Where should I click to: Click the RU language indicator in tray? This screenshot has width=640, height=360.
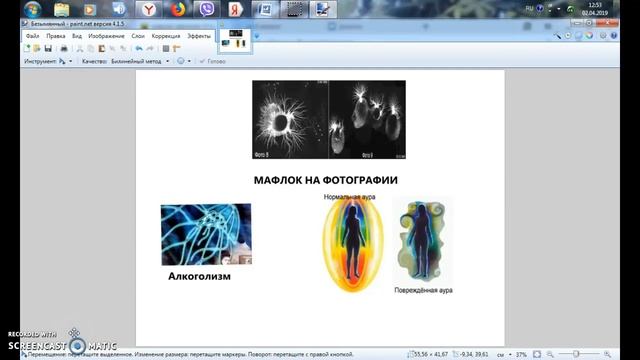[529, 8]
